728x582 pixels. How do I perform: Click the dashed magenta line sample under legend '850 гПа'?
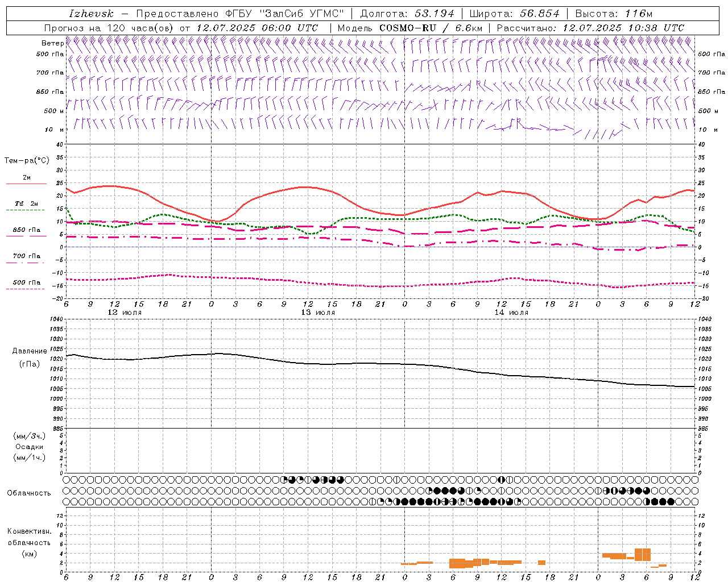pyautogui.click(x=25, y=236)
